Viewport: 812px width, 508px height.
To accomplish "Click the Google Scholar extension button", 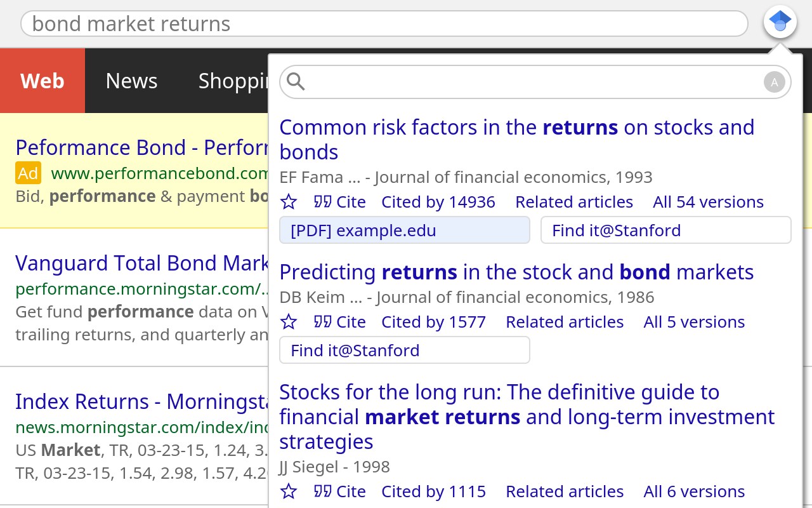I will tap(780, 23).
